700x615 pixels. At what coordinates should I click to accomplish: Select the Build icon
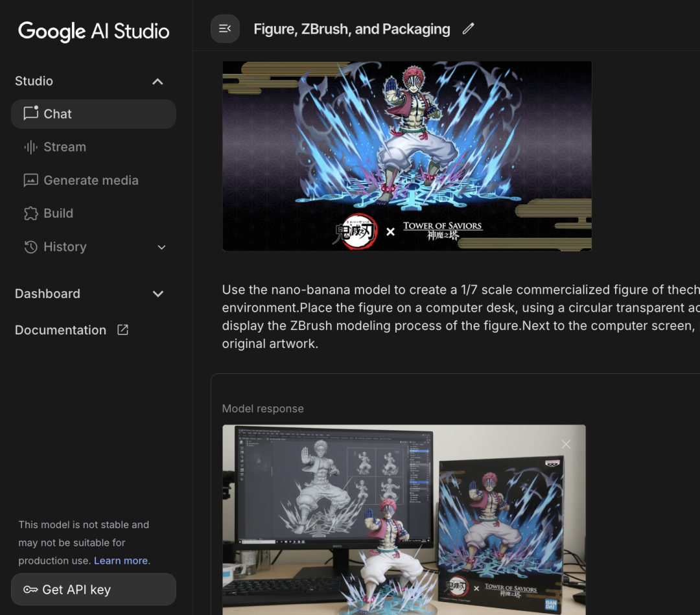[x=30, y=213]
